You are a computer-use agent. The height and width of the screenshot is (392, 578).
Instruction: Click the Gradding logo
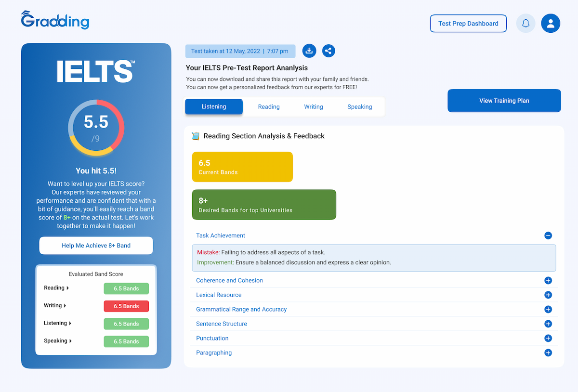[x=55, y=20]
